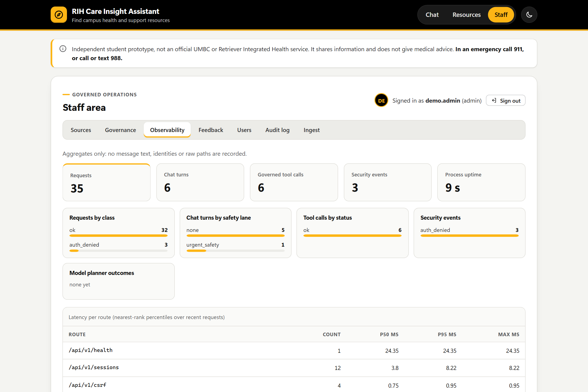The image size is (588, 392).
Task: Select the Chat turns summary card
Action: coord(200,182)
